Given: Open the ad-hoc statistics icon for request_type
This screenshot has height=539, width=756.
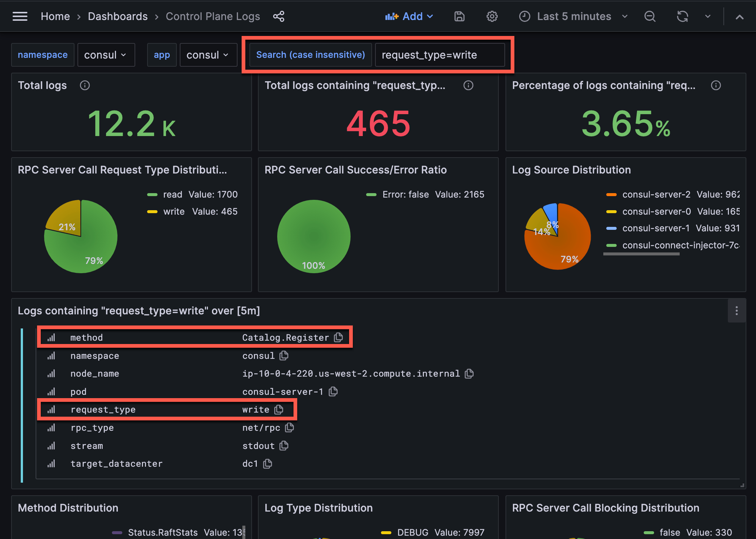Looking at the screenshot, I should [51, 410].
